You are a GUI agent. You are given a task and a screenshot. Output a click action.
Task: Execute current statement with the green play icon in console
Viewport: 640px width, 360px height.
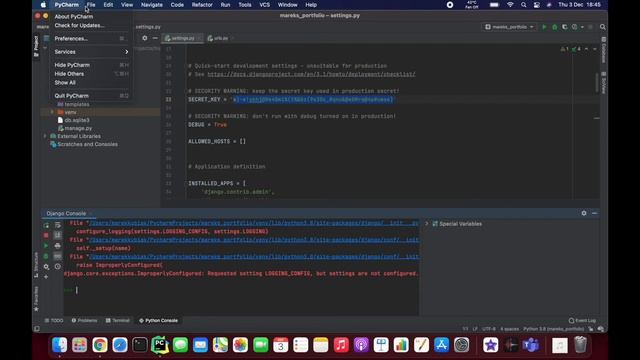point(46,246)
